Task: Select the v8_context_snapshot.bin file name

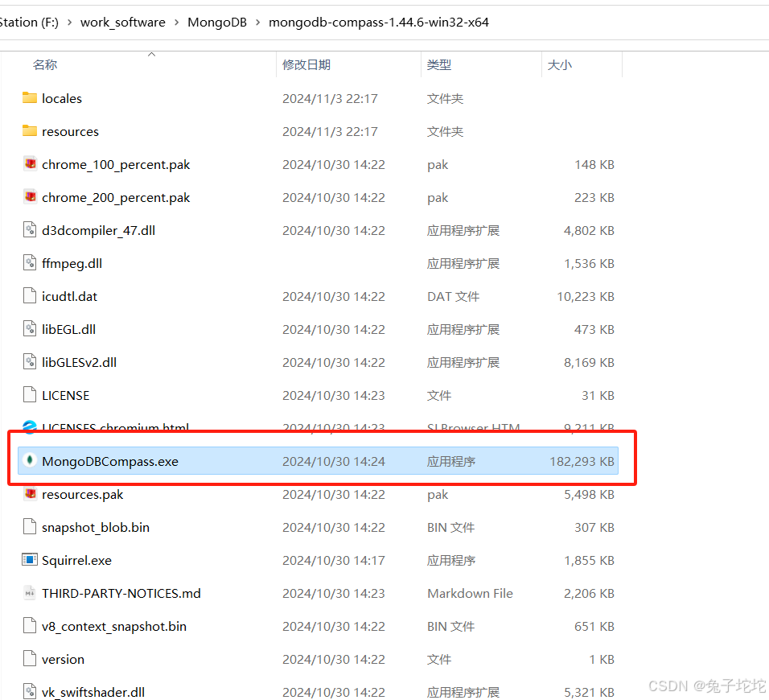Action: point(114,626)
